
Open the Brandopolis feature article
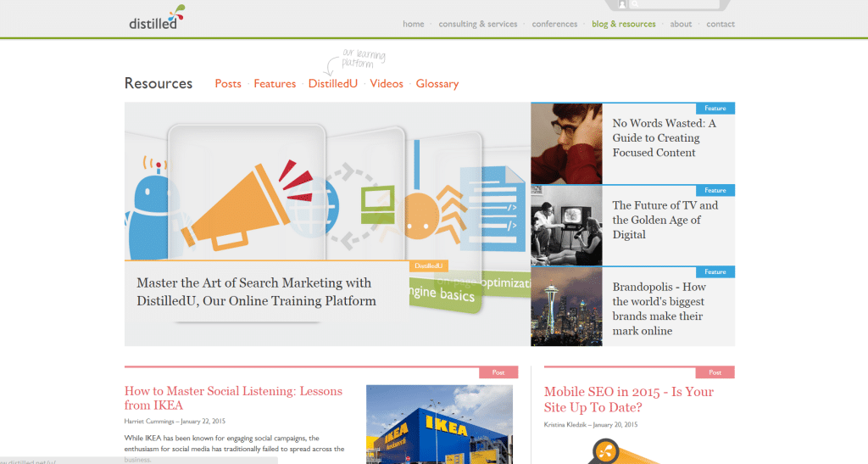tap(659, 309)
